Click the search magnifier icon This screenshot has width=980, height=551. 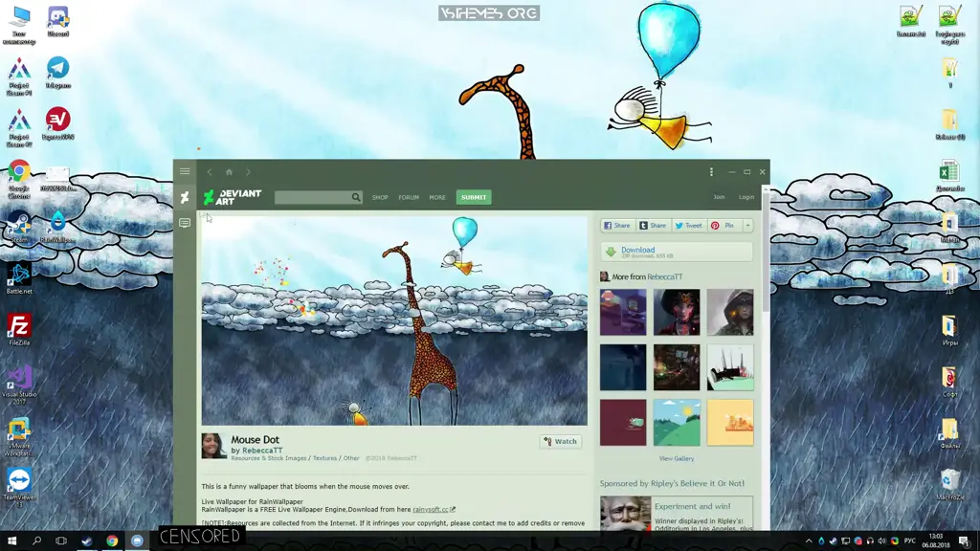tap(356, 197)
